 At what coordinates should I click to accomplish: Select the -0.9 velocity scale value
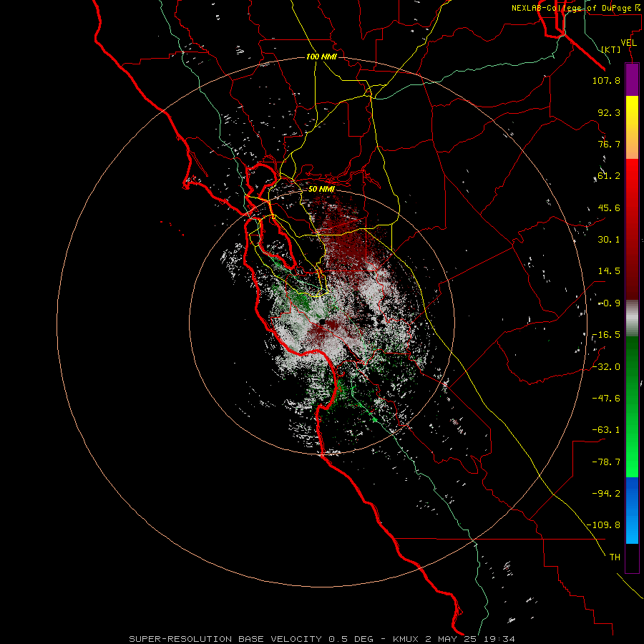(x=609, y=303)
